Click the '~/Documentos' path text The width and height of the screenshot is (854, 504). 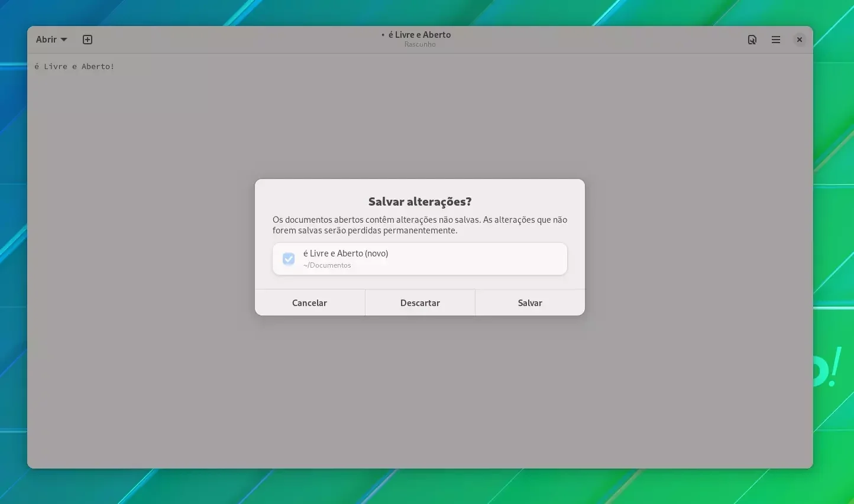[327, 265]
